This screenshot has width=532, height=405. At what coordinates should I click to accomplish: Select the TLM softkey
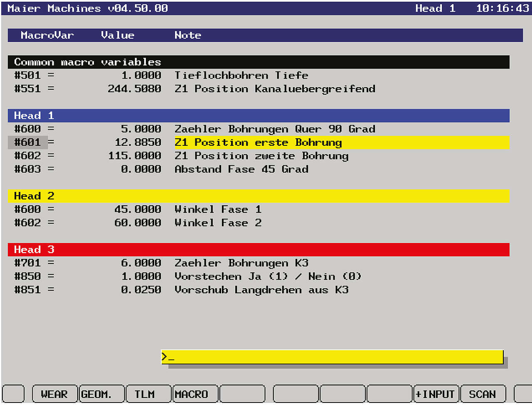coord(149,394)
